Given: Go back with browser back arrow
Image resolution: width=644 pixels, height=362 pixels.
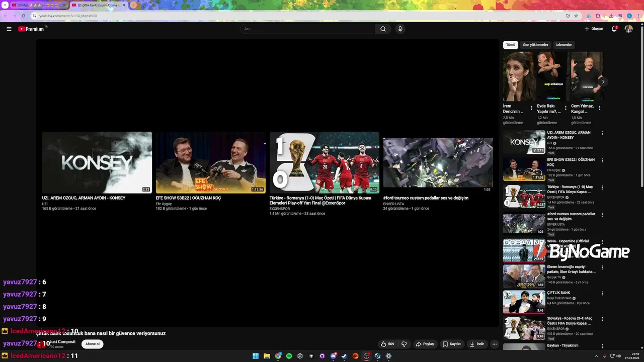Looking at the screenshot, I should 5,16.
